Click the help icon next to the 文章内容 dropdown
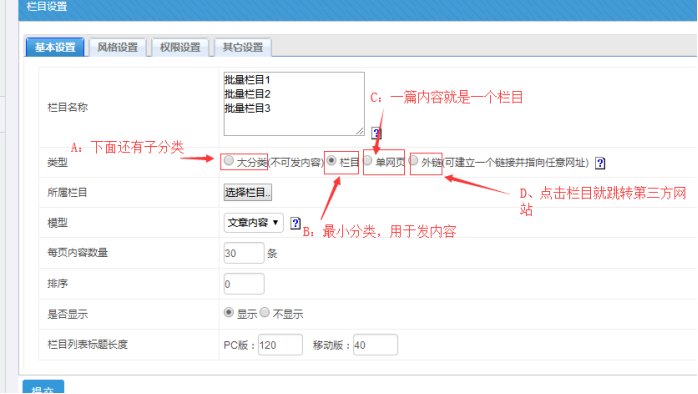Image resolution: width=698 pixels, height=394 pixels. pyautogui.click(x=295, y=223)
